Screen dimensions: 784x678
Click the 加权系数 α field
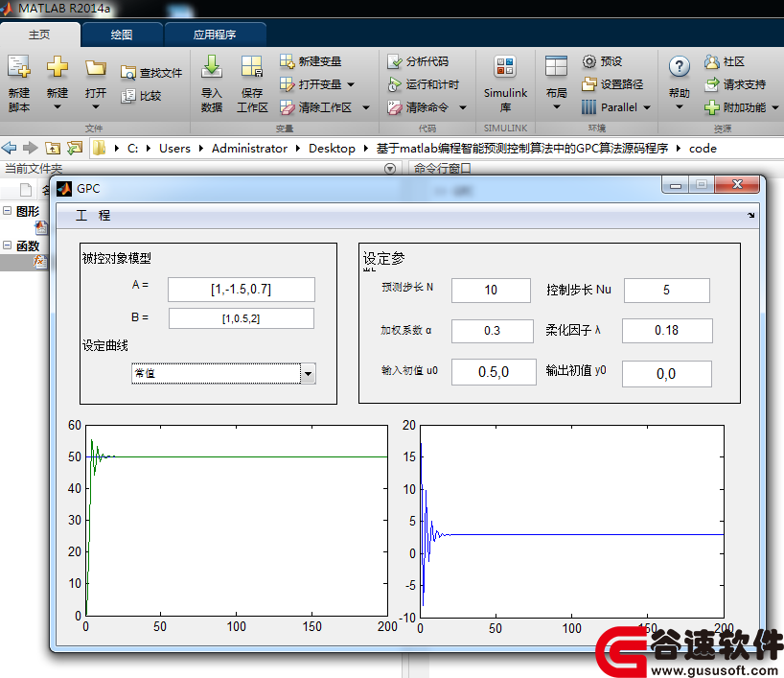click(492, 331)
